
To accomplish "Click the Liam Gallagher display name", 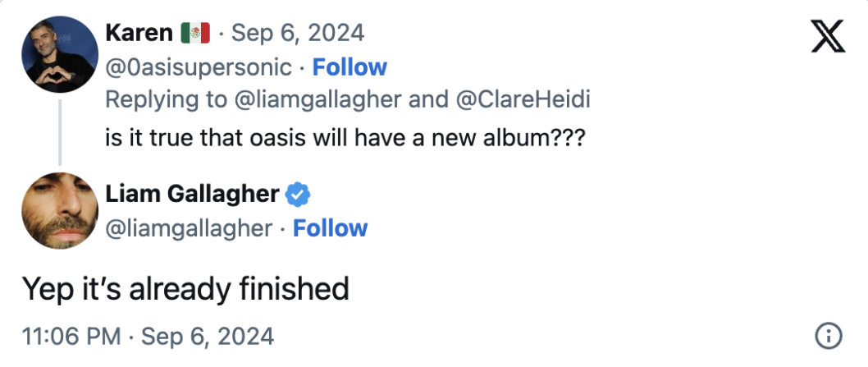I will [192, 195].
